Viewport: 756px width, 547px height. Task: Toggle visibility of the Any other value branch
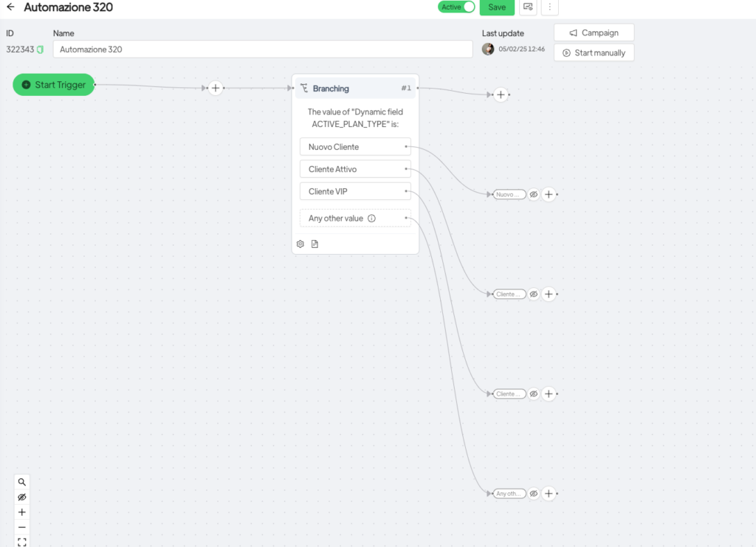(533, 494)
